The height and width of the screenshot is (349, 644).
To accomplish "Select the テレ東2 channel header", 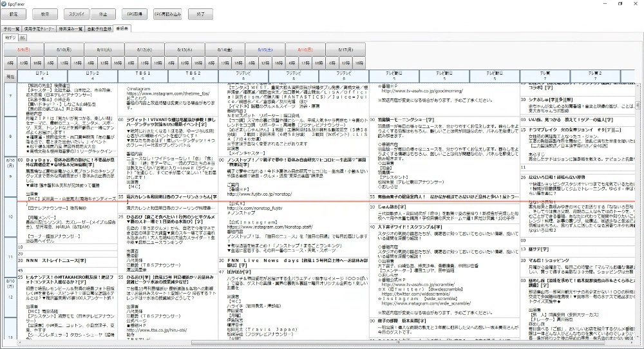I will pos(596,76).
